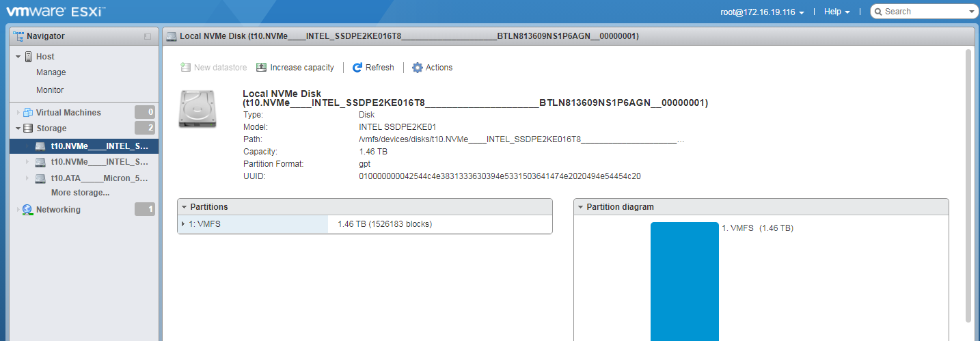Screen dimensions: 980x341
Task: Expand the 1: VMFS partition row
Action: click(183, 224)
